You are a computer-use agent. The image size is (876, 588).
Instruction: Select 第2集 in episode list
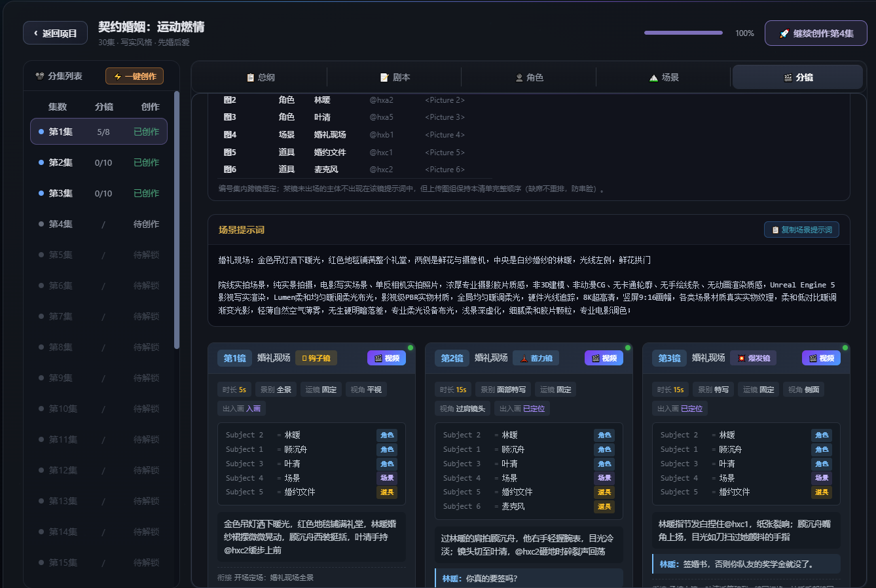click(x=99, y=162)
